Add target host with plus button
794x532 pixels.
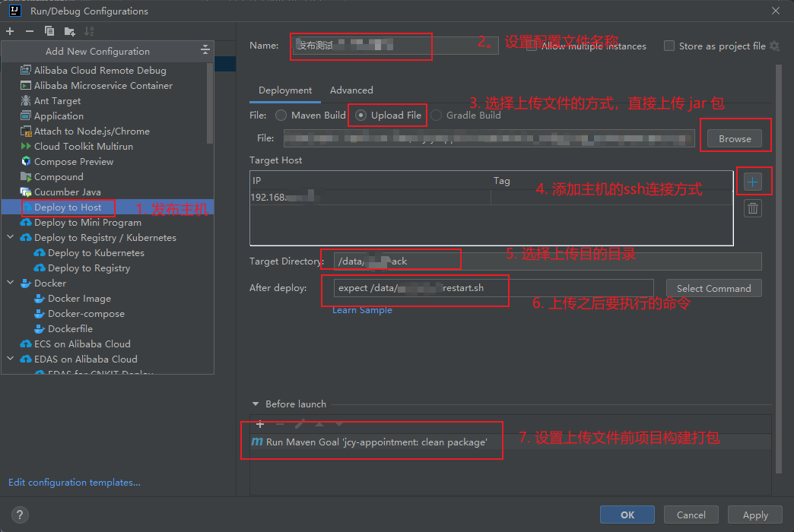click(x=753, y=182)
